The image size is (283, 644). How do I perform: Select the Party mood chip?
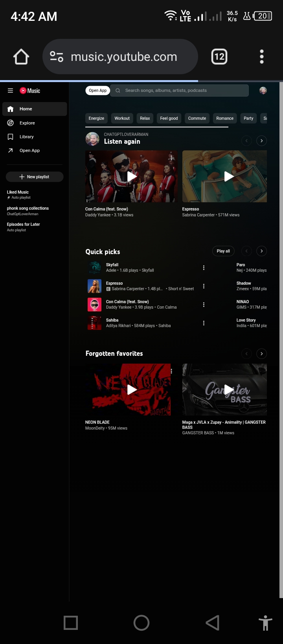(248, 118)
